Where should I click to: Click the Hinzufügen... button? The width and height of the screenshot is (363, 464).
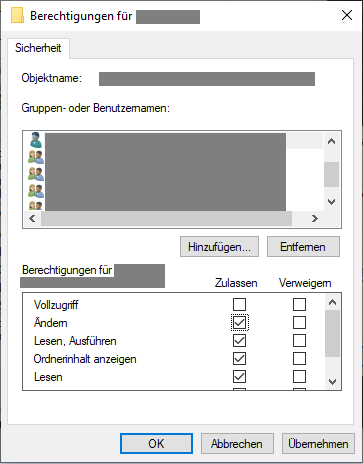tap(219, 247)
